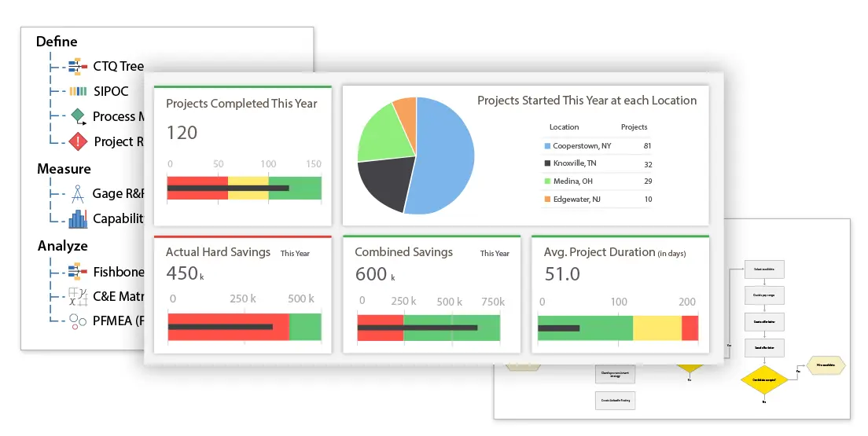Select the green diamond Process Map icon
The image size is (868, 436).
pos(78,116)
